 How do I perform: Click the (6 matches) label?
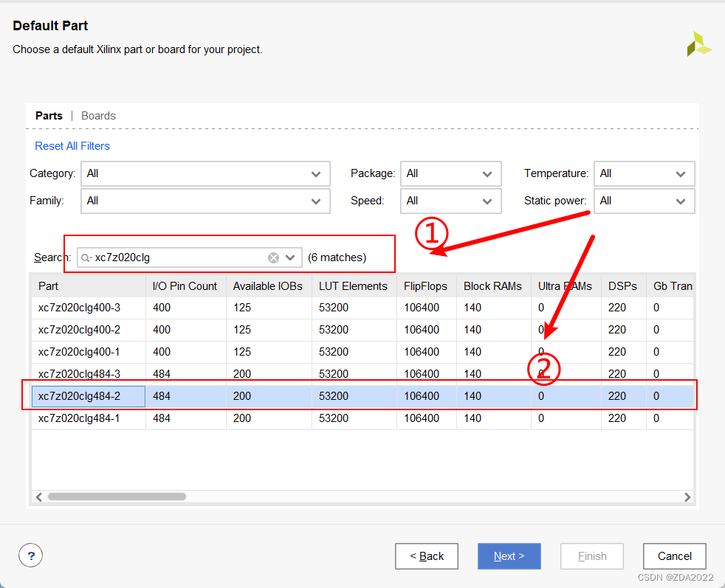(337, 257)
